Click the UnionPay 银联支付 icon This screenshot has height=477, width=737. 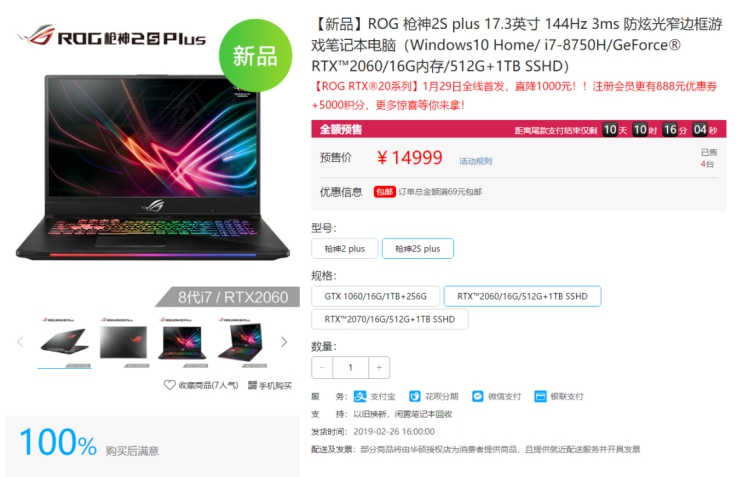(x=541, y=396)
